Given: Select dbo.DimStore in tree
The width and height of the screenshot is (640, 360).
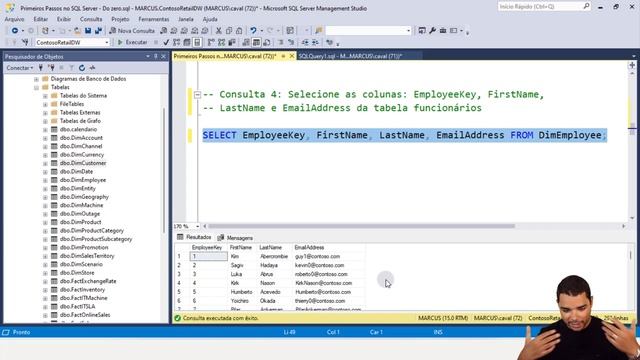Looking at the screenshot, I should [77, 273].
